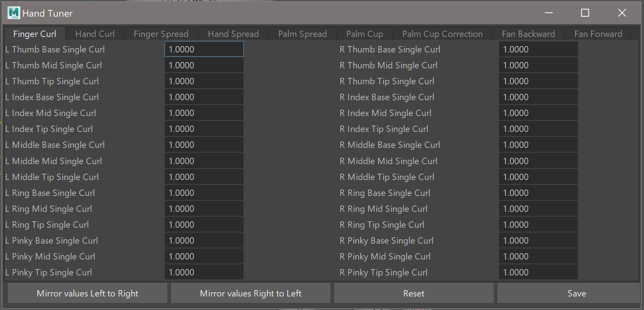Click Mirror values Left to Right button

tap(88, 293)
